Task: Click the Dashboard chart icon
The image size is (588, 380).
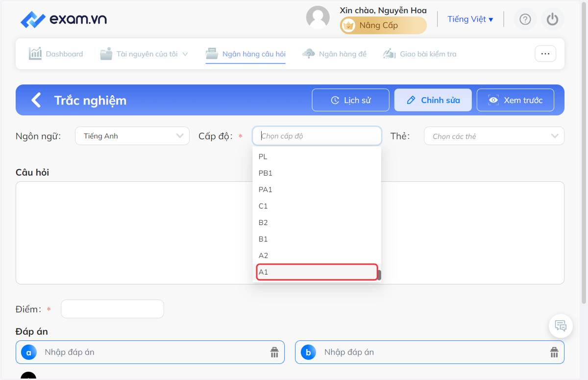Action: click(35, 53)
